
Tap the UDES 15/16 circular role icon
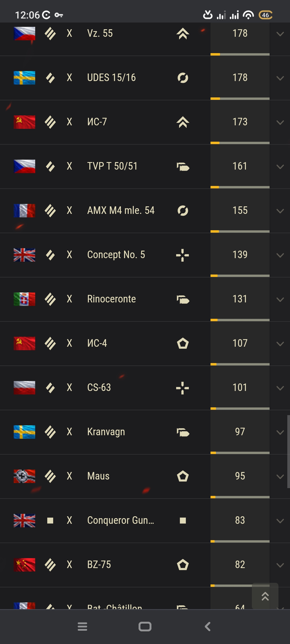pos(183,78)
